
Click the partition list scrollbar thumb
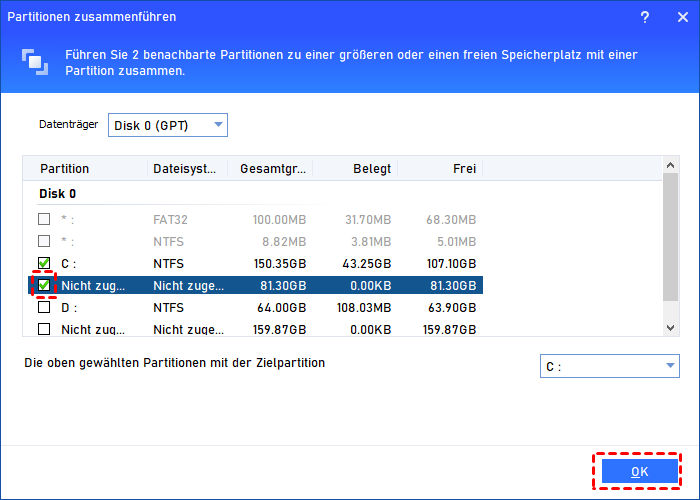click(x=670, y=237)
